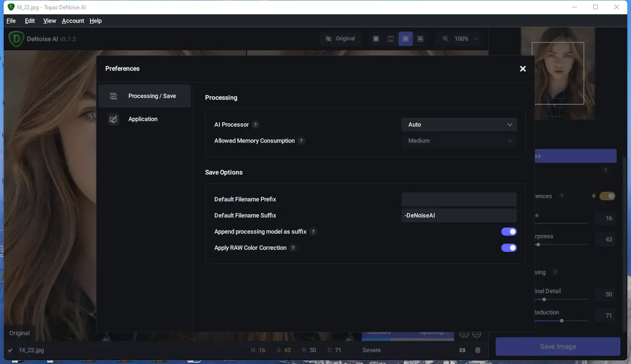The width and height of the screenshot is (631, 364).
Task: Click the reduction value field showing 71
Action: click(x=605, y=316)
